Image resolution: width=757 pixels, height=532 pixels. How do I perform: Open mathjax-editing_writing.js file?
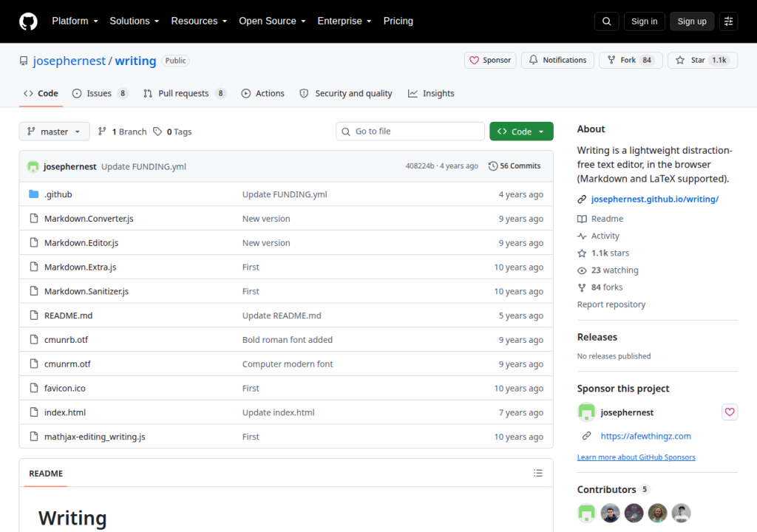coord(95,437)
